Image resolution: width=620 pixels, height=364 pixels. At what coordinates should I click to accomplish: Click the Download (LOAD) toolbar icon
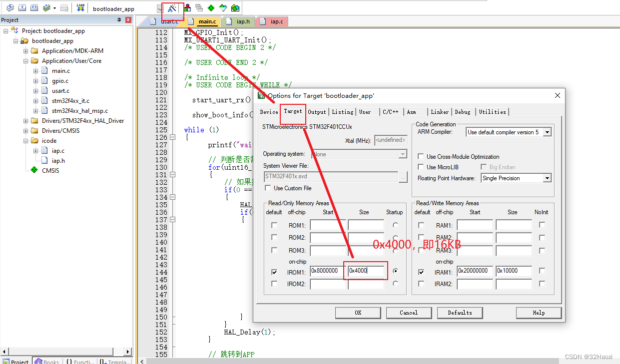point(80,8)
